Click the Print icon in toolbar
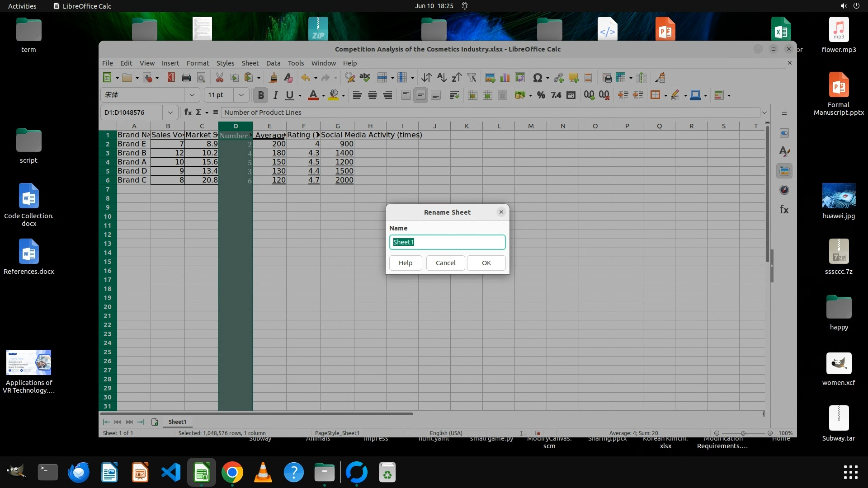Viewport: 868px width, 488px height. (x=186, y=78)
